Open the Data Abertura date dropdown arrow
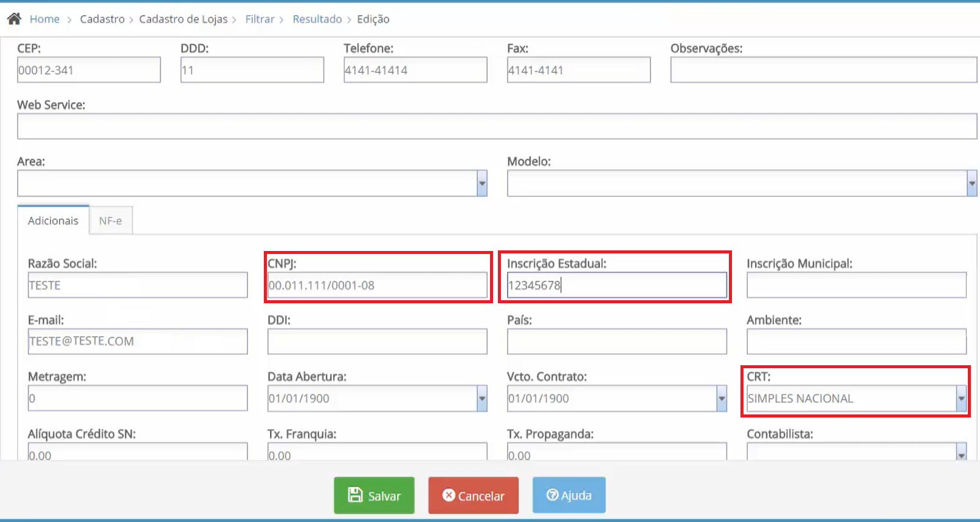The height and width of the screenshot is (522, 980). (482, 399)
